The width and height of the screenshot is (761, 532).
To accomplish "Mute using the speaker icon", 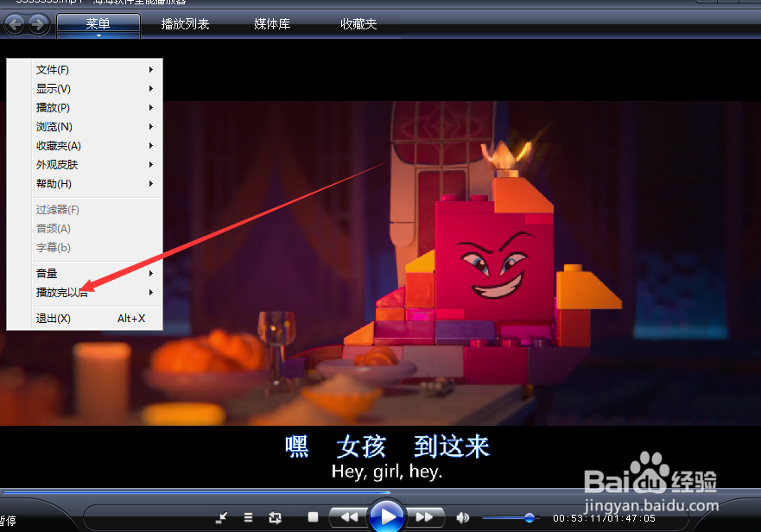I will pyautogui.click(x=462, y=518).
